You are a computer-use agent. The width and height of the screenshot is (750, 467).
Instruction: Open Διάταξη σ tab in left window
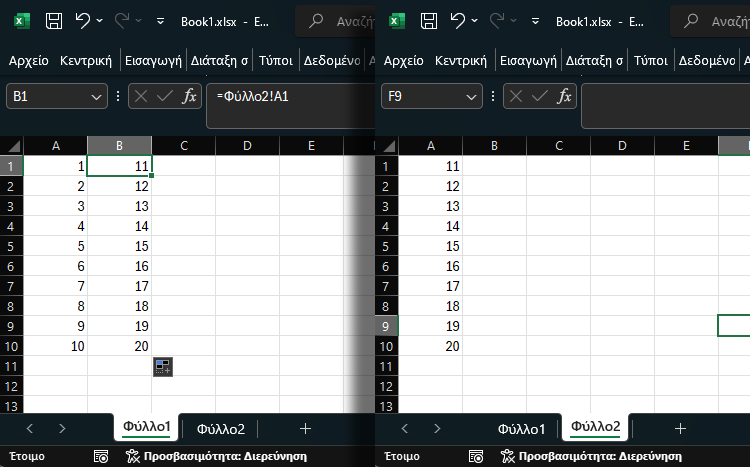point(219,61)
